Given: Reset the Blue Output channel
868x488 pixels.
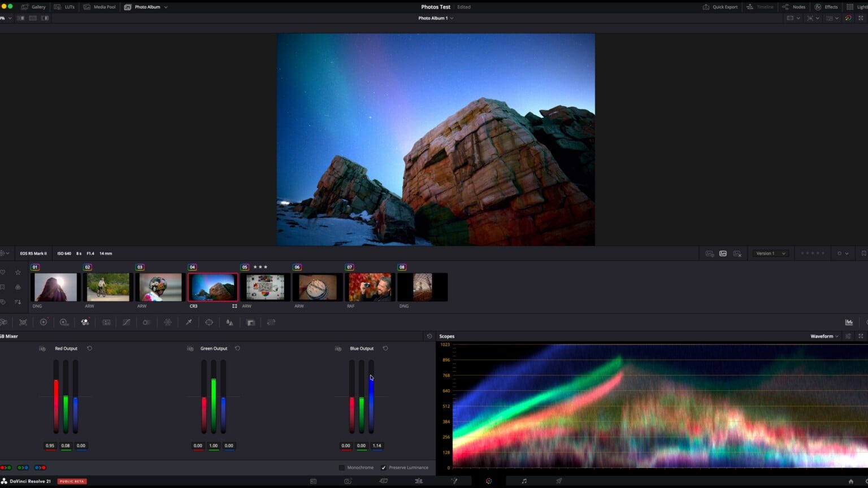Looking at the screenshot, I should pyautogui.click(x=385, y=348).
